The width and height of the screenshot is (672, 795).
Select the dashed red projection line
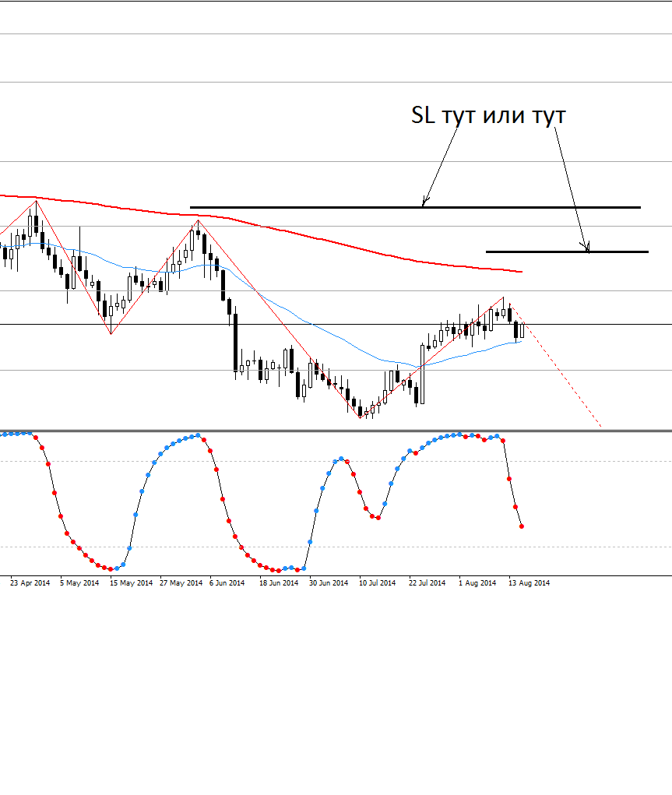[x=555, y=365]
